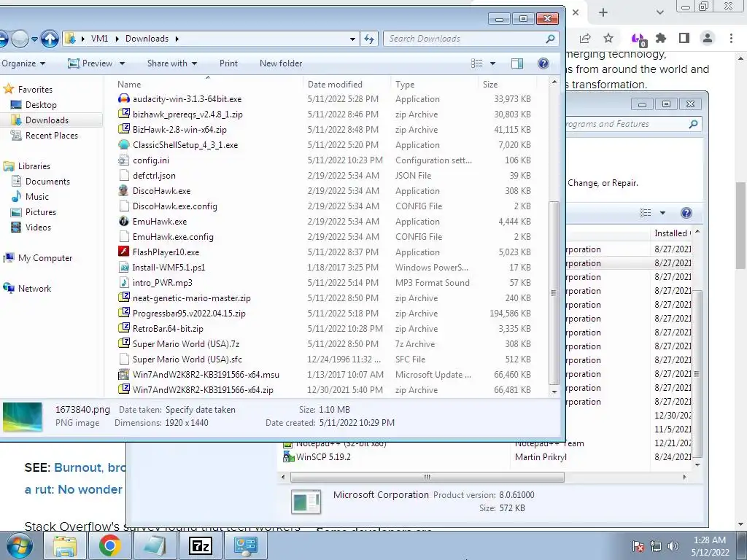Select ClassicShellSetup_4_3_1.exe shell icon

click(x=124, y=145)
